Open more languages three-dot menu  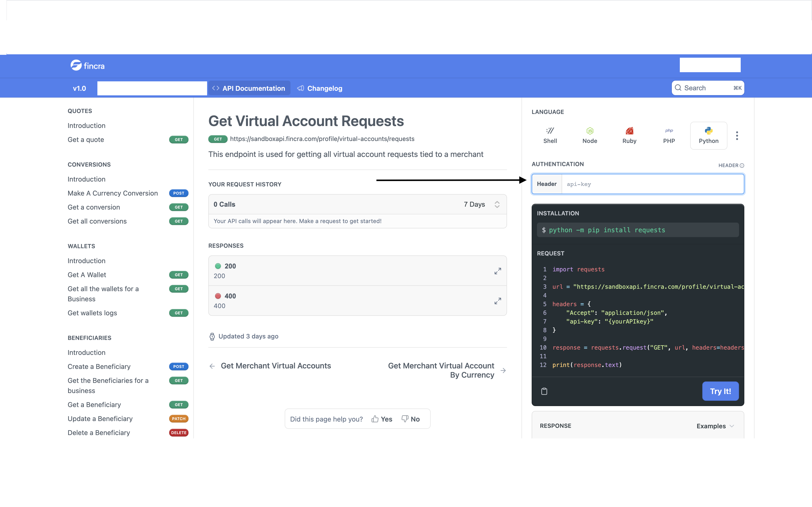[737, 136]
